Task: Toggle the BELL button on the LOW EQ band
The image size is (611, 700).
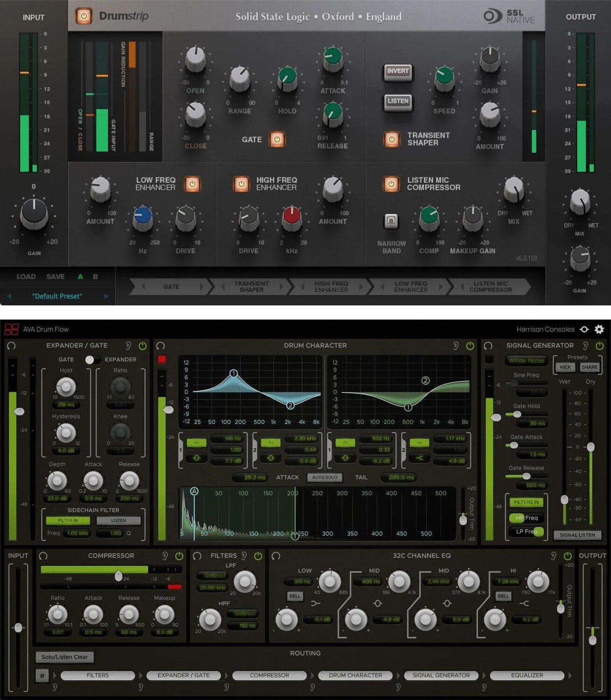Action: pos(295,596)
